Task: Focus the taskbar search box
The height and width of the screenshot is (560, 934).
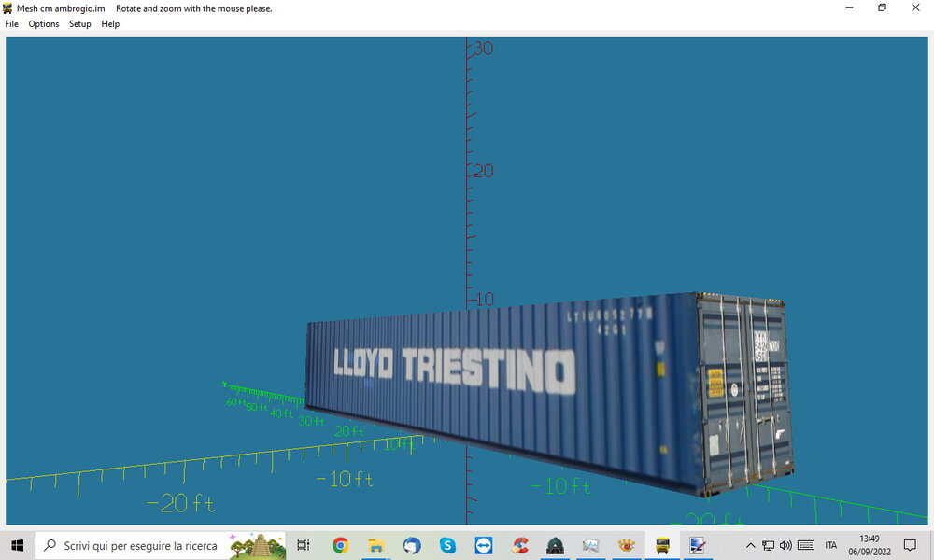Action: point(161,545)
